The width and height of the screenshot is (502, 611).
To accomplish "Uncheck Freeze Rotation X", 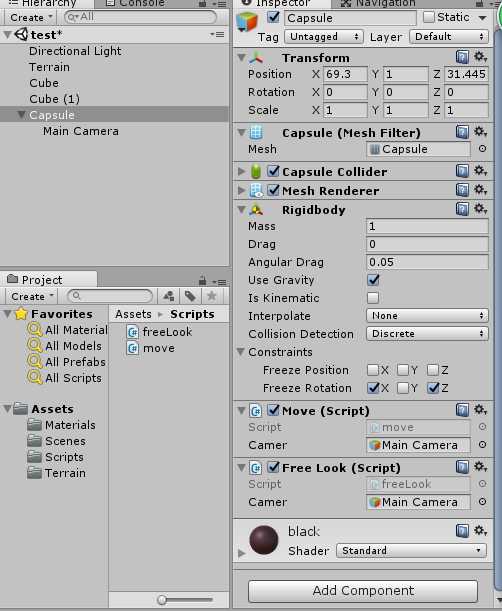I will pyautogui.click(x=373, y=388).
